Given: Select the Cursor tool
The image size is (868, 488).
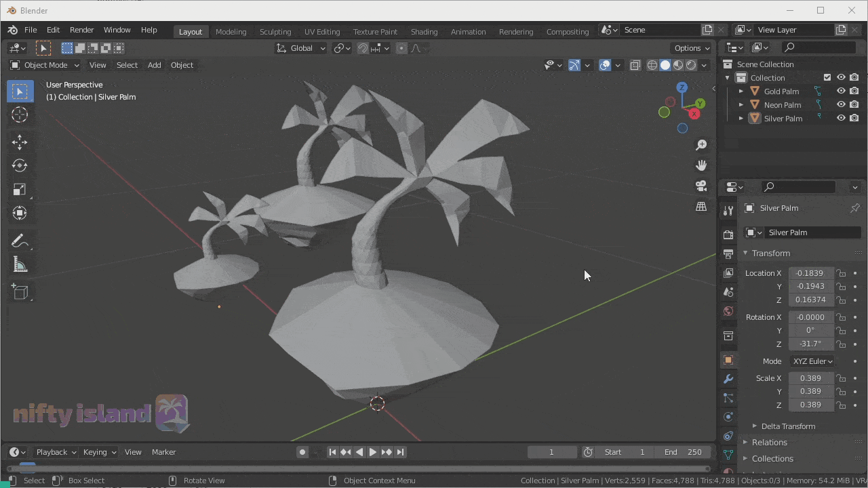Looking at the screenshot, I should pyautogui.click(x=20, y=115).
